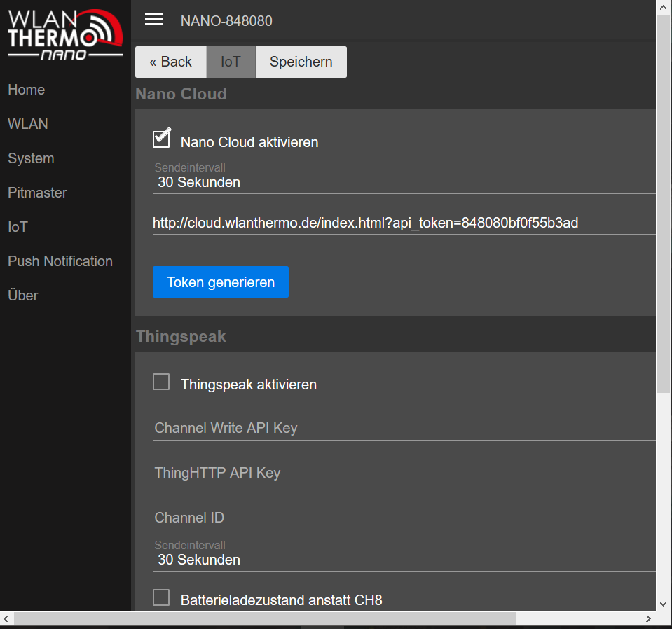The image size is (672, 629).
Task: Click the IoT header button
Action: pyautogui.click(x=231, y=62)
